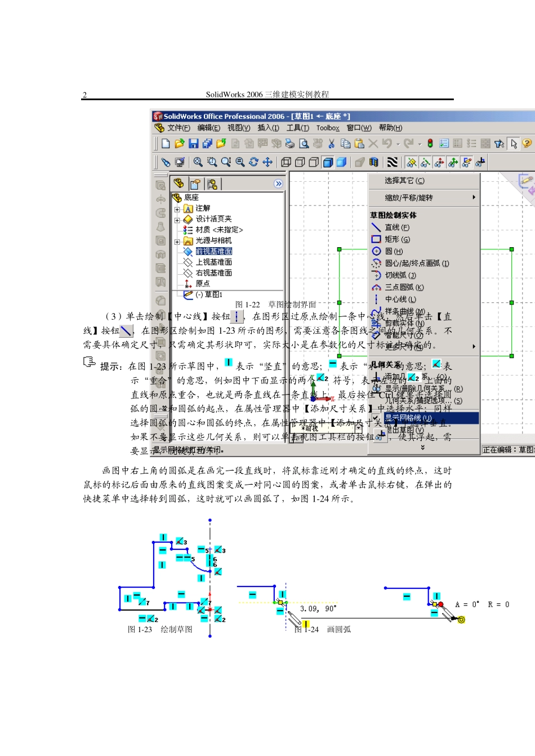
Task: Toggle Shaded With Edges display mode
Action: [328, 162]
